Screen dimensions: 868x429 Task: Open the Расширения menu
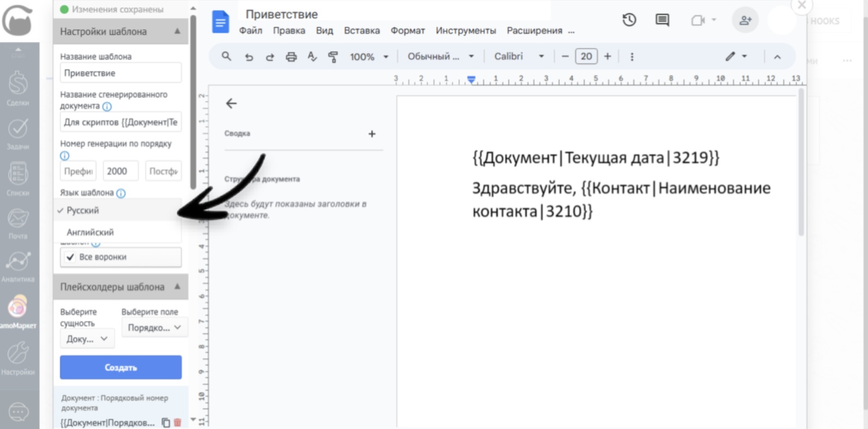coord(534,31)
